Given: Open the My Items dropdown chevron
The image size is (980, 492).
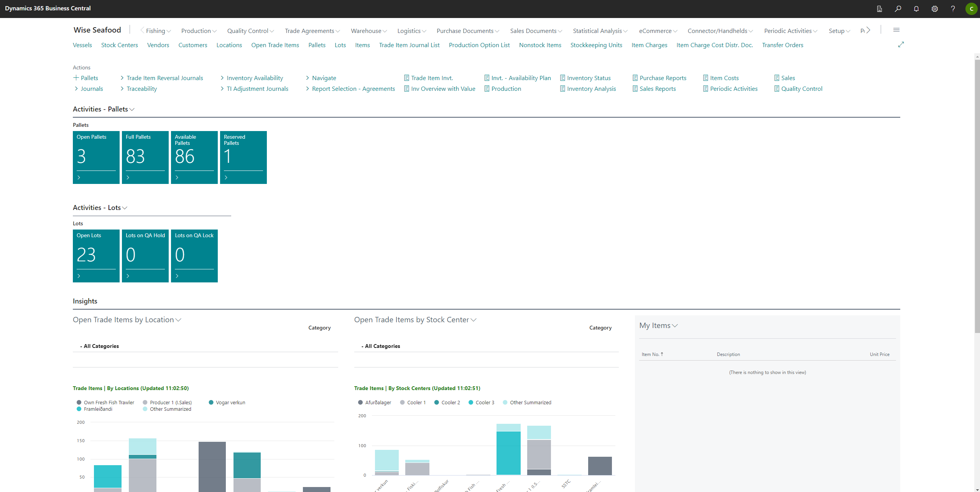Looking at the screenshot, I should coord(675,326).
